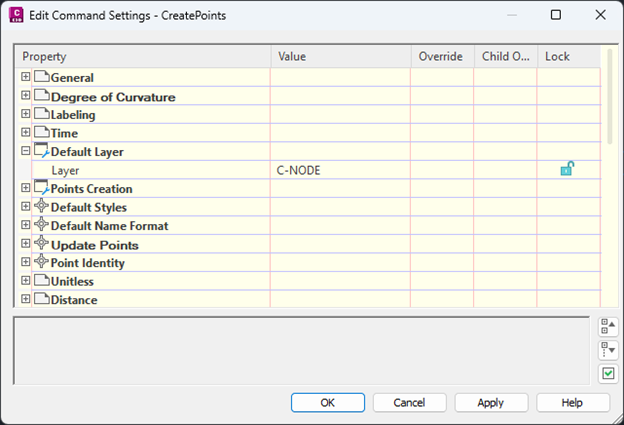This screenshot has height=425, width=624.
Task: Click the collapse all categories icon
Action: pos(607,350)
